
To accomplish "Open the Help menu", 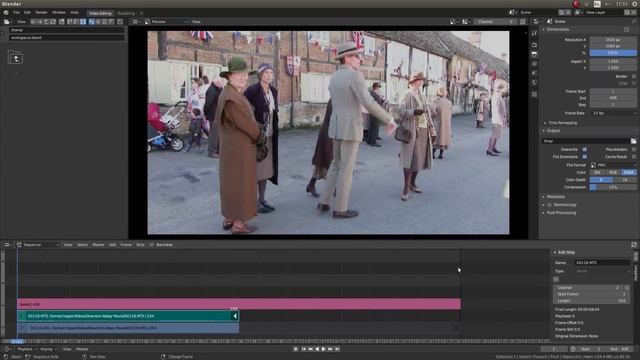I will point(75,13).
